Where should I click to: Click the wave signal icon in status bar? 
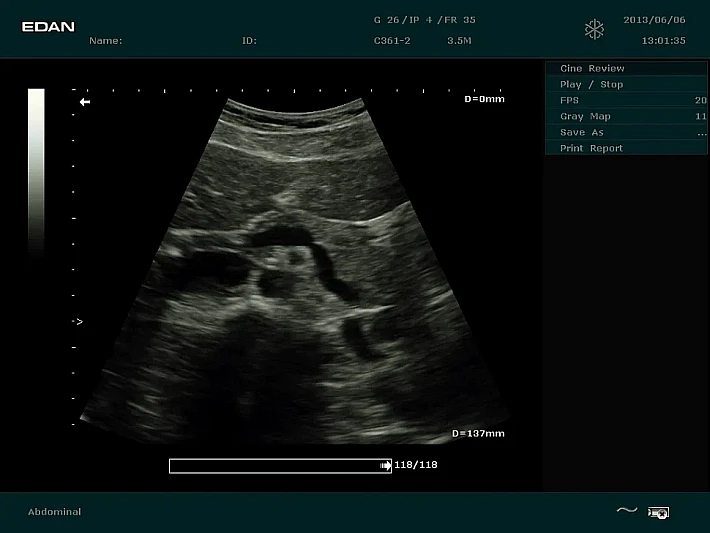coord(626,511)
